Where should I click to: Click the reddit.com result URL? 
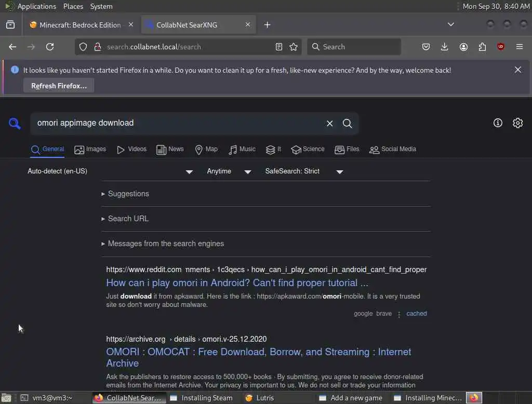267,270
